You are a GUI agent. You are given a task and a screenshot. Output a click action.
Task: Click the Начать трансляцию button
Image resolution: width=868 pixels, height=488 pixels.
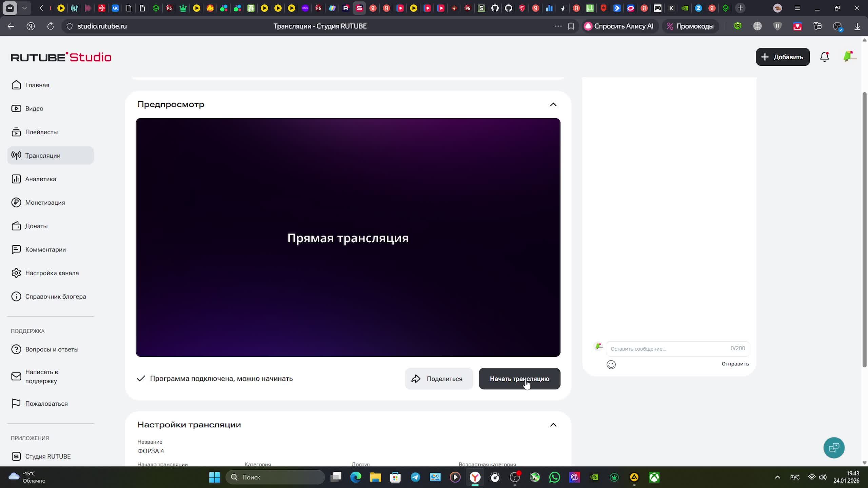pos(519,379)
